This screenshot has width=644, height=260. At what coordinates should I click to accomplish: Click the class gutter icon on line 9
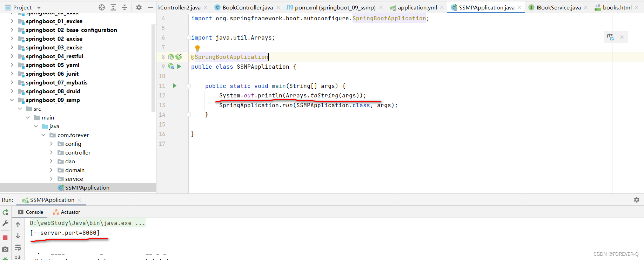pyautogui.click(x=171, y=66)
